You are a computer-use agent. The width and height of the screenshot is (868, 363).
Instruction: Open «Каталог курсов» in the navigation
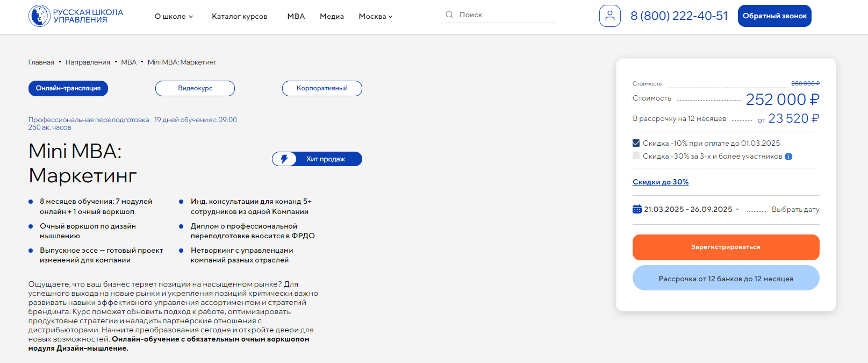[240, 17]
